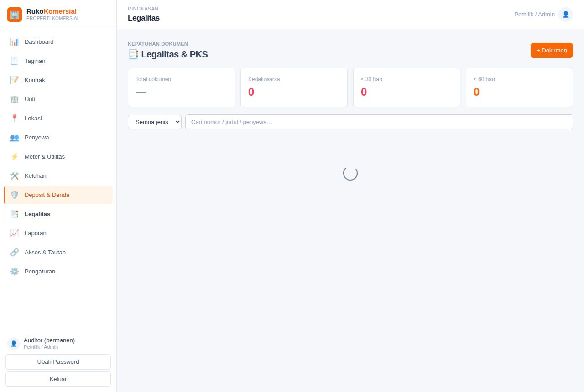Click the Ubah Password button
This screenshot has width=584, height=392.
[x=58, y=362]
